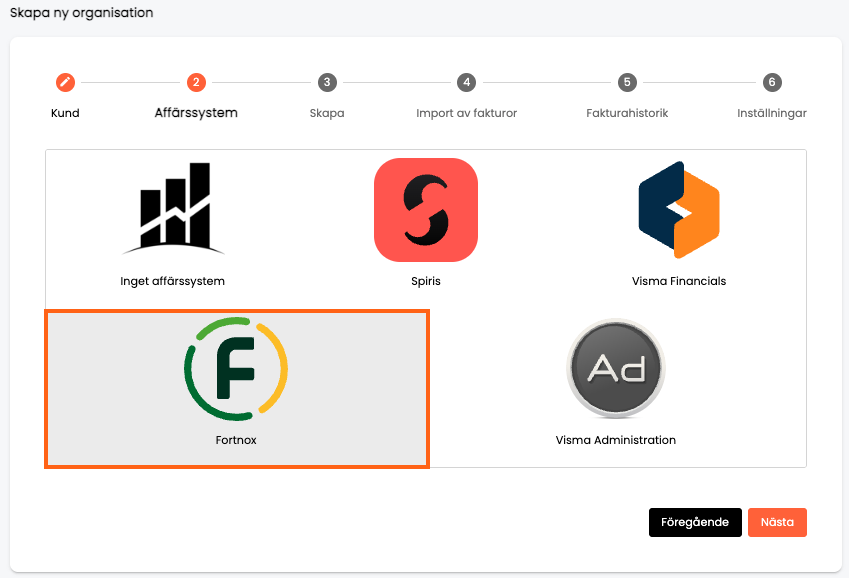849x578 pixels.
Task: Click the Visma Administration text label
Action: pos(616,440)
